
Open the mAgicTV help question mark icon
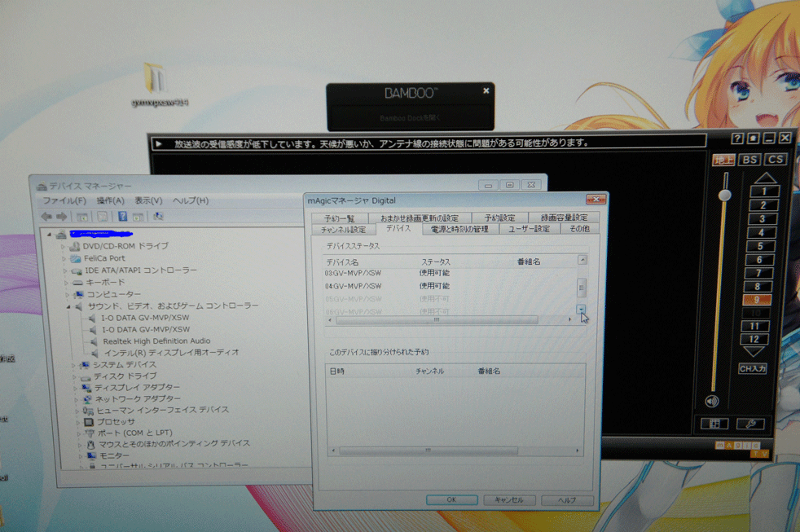736,138
